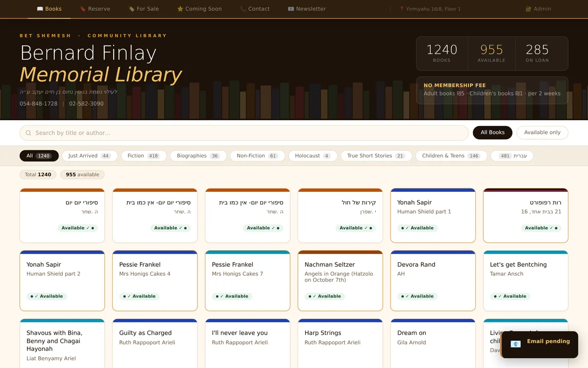Open the רות רפופורט book card

(x=526, y=215)
